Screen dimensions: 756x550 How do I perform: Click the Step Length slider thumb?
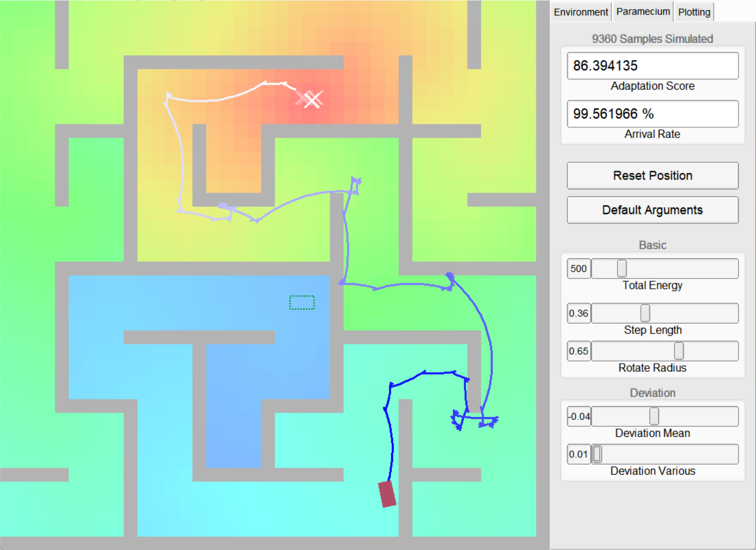(x=644, y=313)
